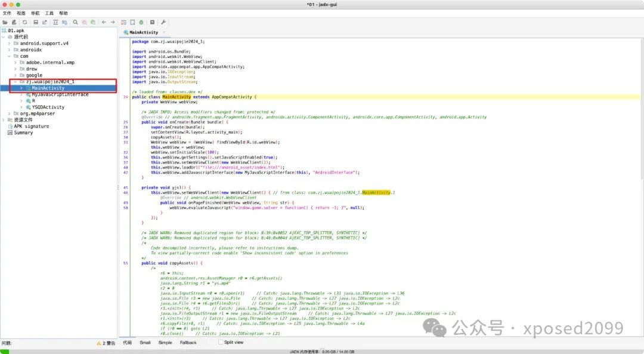Click the JADX memory usage text
The image size is (644, 354).
[x=322, y=352]
